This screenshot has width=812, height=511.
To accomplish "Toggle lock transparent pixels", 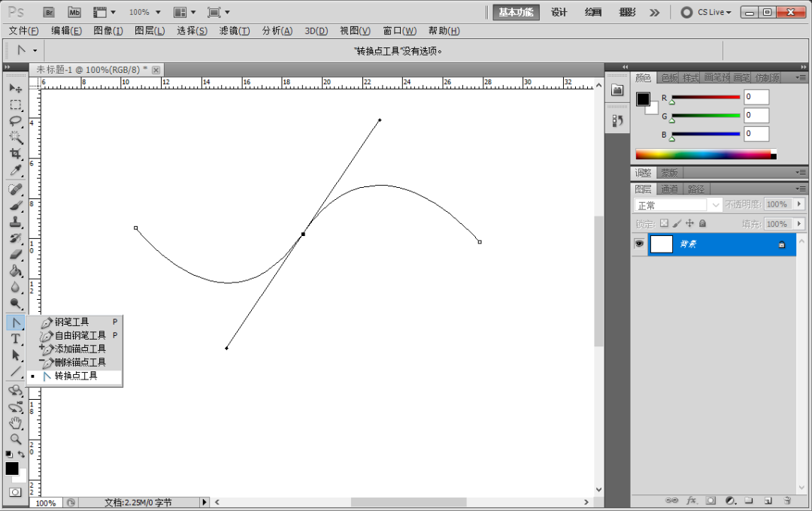I will point(664,224).
